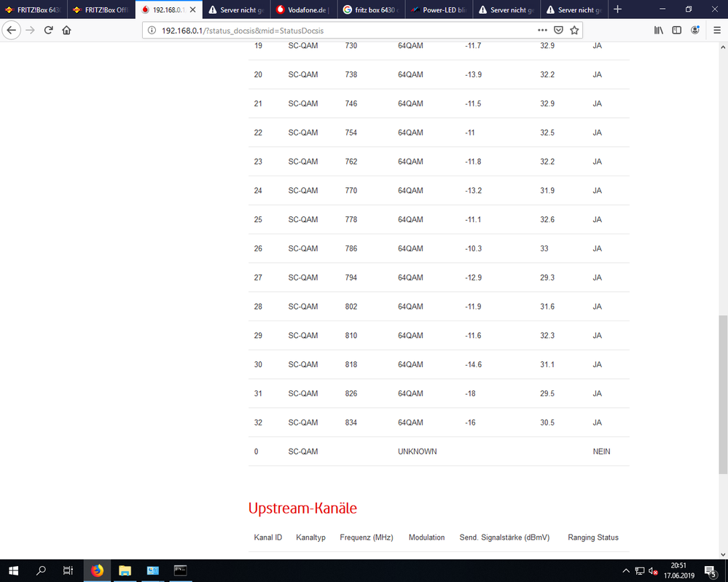The height and width of the screenshot is (582, 728).
Task: Click the site information icon in address bar
Action: coord(151,30)
